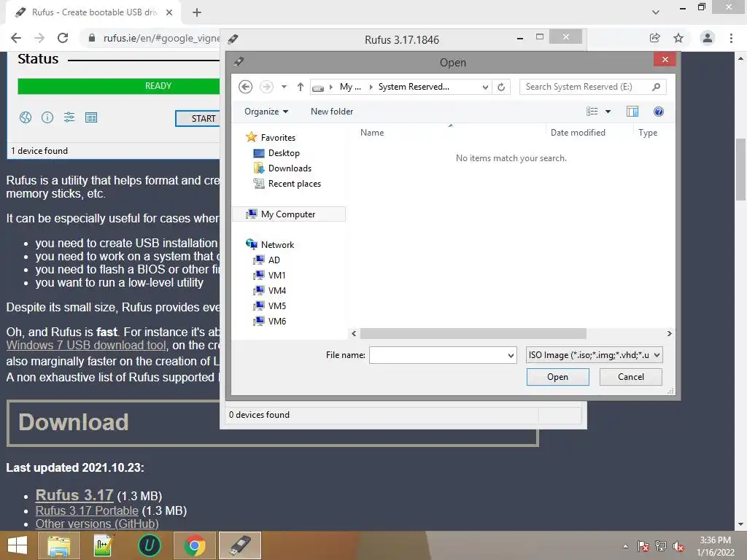Switch to Rufus USB icon on taskbar
Image resolution: width=747 pixels, height=560 pixels.
(240, 545)
